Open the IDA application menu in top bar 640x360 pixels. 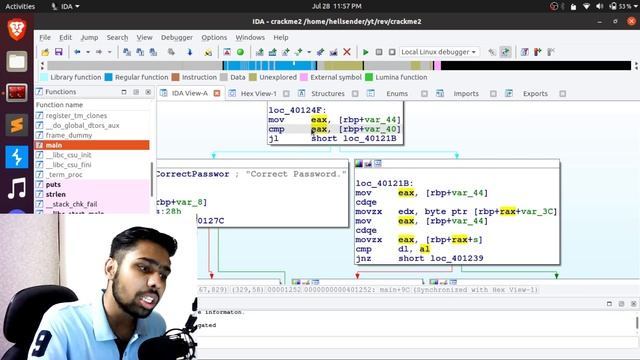point(65,6)
